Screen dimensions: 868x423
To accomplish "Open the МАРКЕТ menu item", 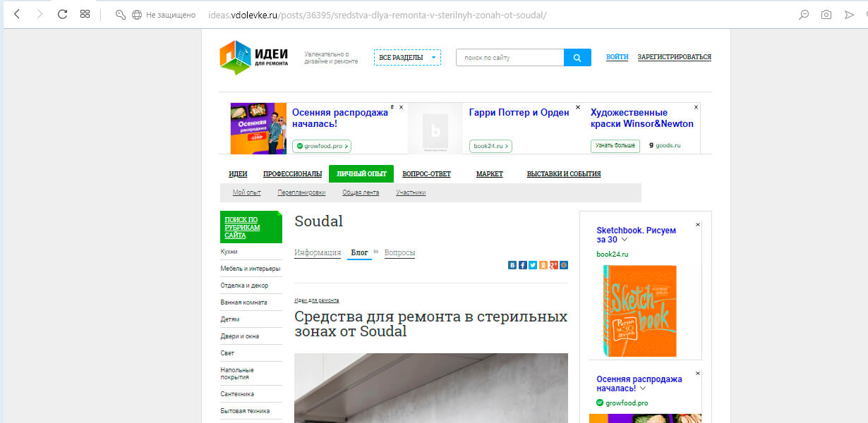I will 489,174.
